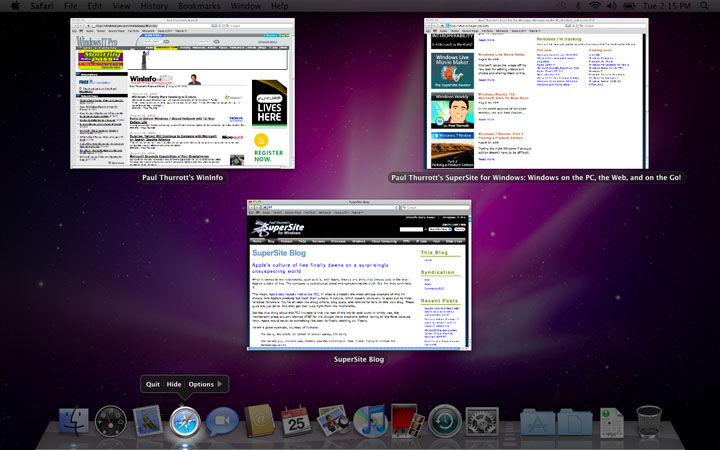Screen dimensions: 720x450
Task: Expand the Options submenu arrow
Action: 220,384
